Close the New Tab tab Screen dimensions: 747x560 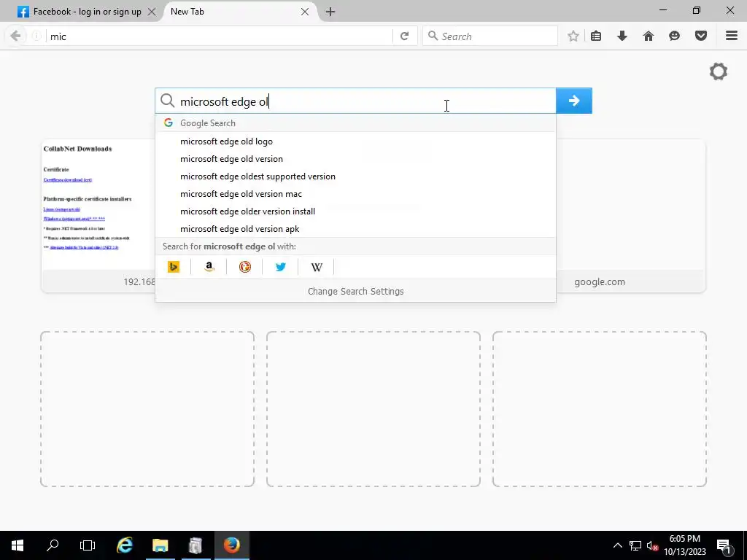pyautogui.click(x=305, y=12)
